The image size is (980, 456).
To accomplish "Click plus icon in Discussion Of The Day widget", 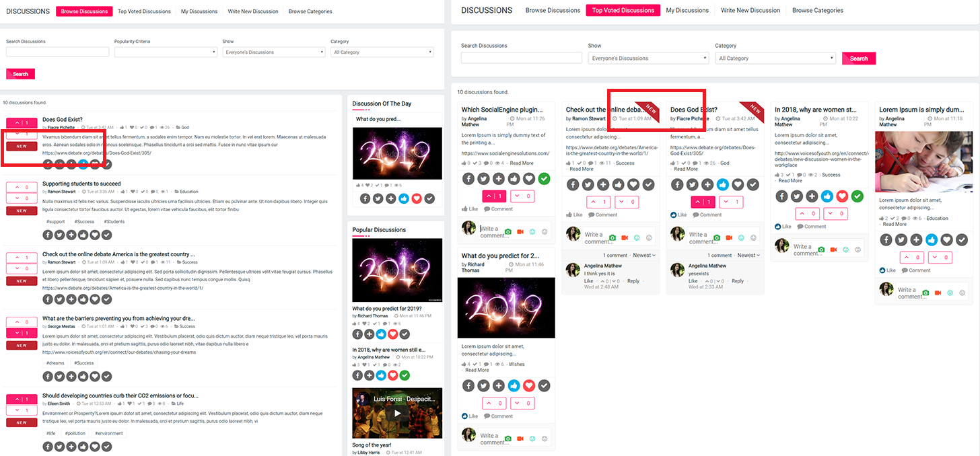I will tap(391, 198).
